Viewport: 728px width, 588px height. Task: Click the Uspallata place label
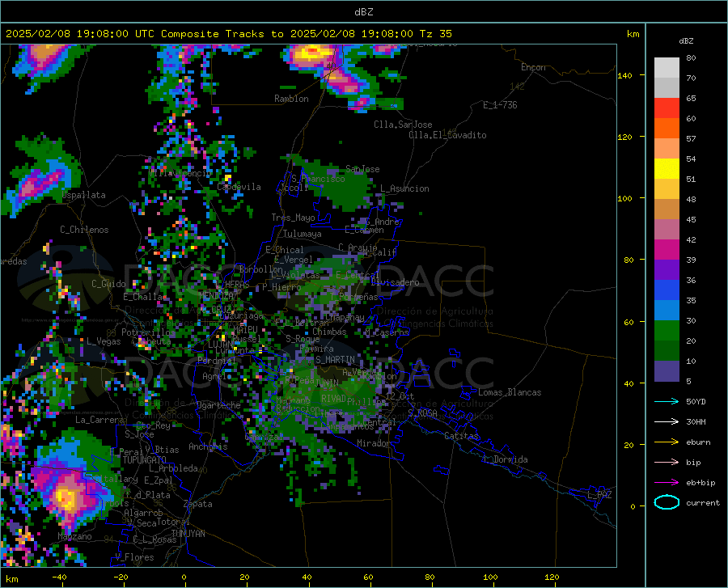point(83,196)
